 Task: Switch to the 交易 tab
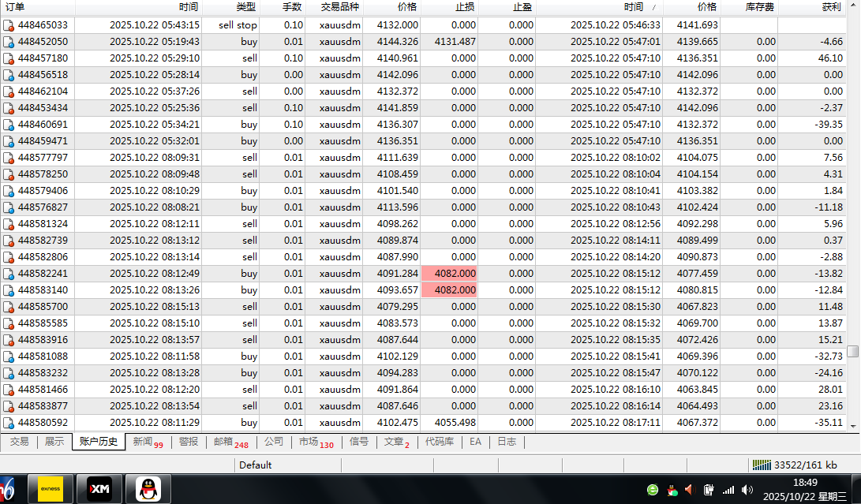(19, 442)
